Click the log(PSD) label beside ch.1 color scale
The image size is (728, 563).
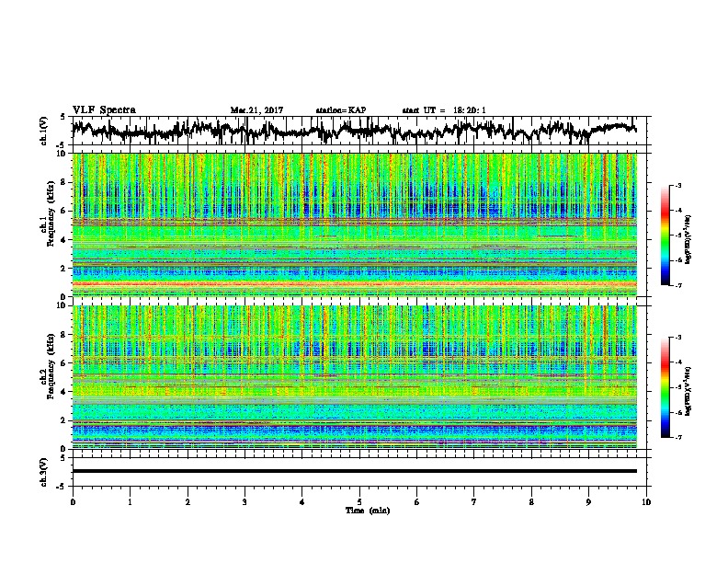(x=688, y=240)
